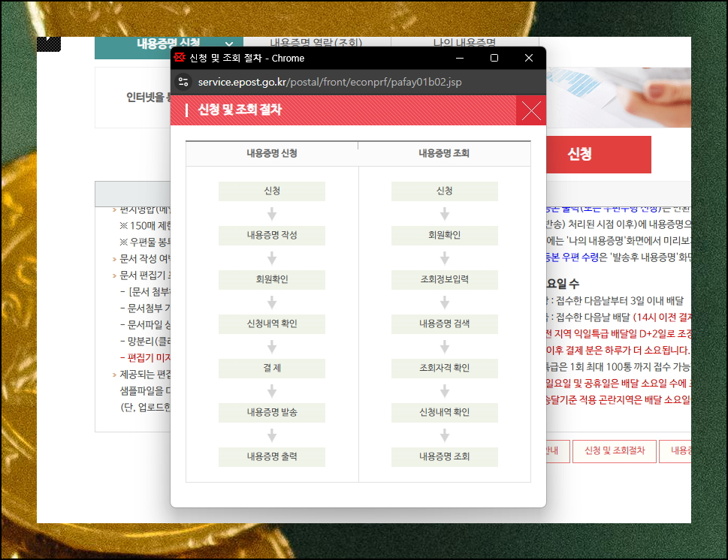Close the red 신청 및 조회 절차 popup header
Image resolution: width=728 pixels, height=560 pixels.
pyautogui.click(x=531, y=110)
